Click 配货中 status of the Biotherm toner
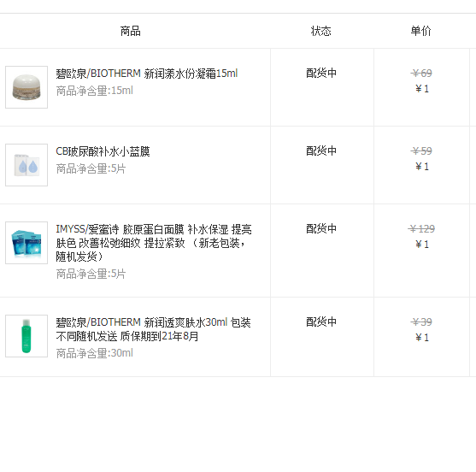The width and height of the screenshot is (476, 472). click(x=321, y=322)
